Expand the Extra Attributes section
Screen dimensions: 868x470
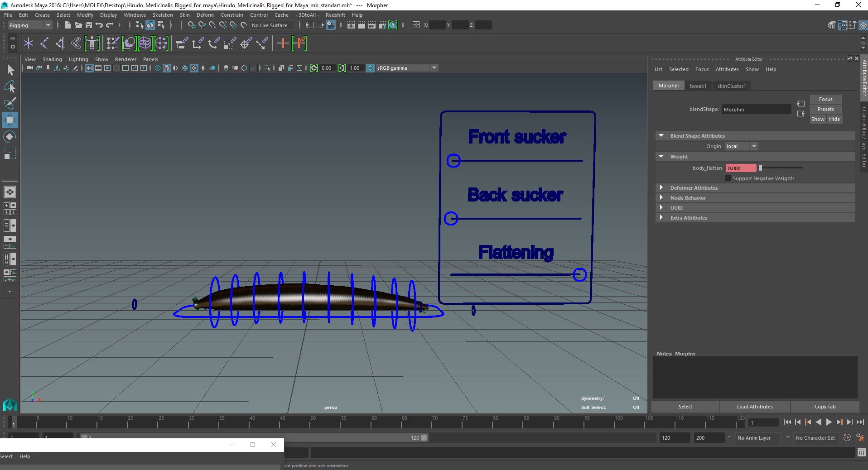[661, 218]
